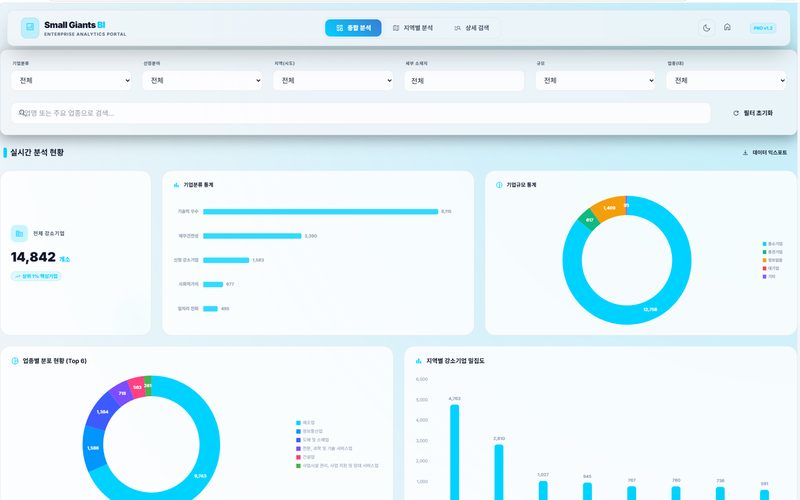Screen dimensions: 800x500
Task: Click the 14,842 total count value
Action: click(33, 257)
